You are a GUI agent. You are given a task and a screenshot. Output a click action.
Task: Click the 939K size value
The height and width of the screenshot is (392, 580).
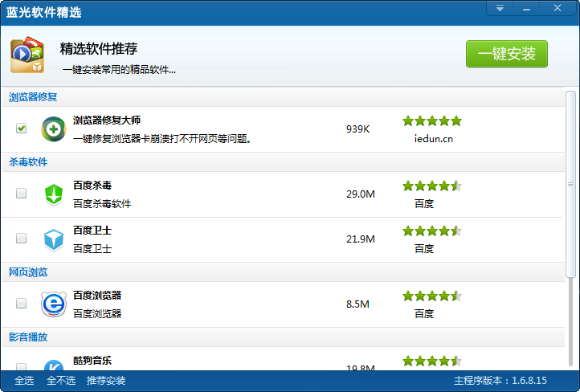[357, 129]
